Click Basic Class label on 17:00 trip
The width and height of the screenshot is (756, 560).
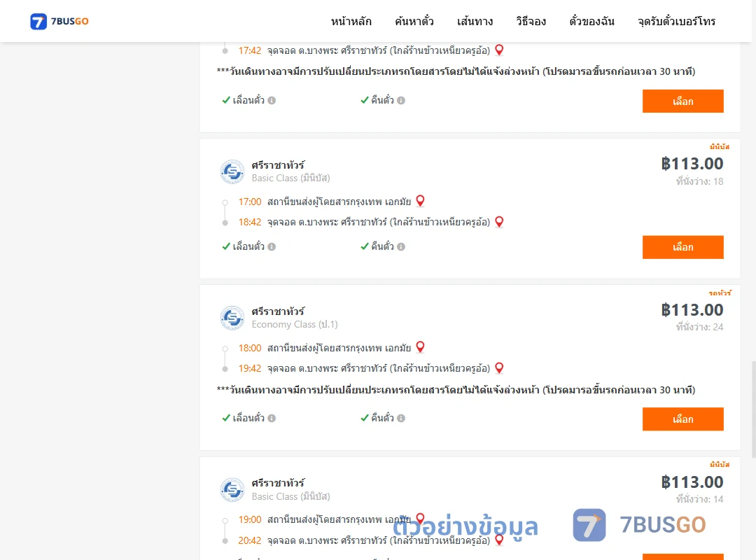pyautogui.click(x=290, y=178)
